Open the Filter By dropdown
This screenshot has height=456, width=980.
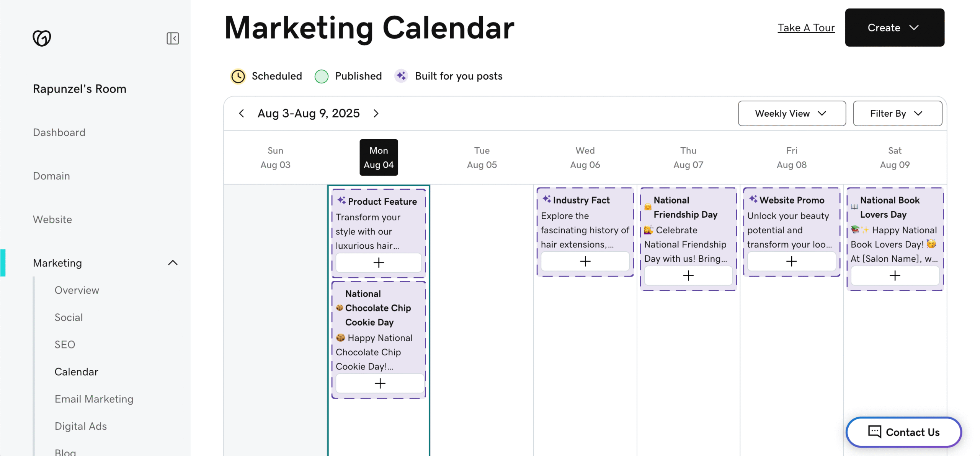[897, 113]
